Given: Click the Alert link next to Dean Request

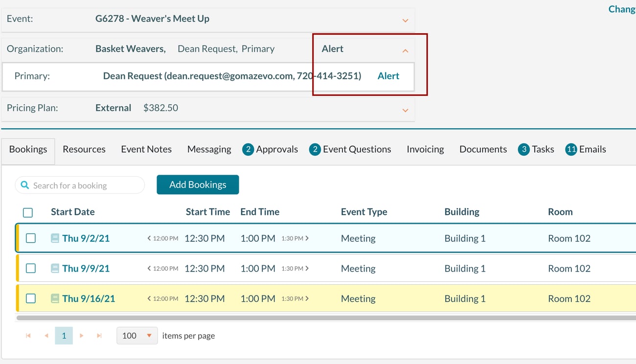Looking at the screenshot, I should [x=388, y=76].
